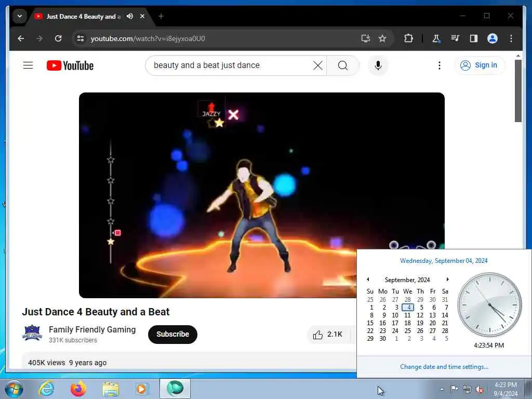Show hidden tray icons arrow
Image resolution: width=532 pixels, height=399 pixels.
coord(442,389)
